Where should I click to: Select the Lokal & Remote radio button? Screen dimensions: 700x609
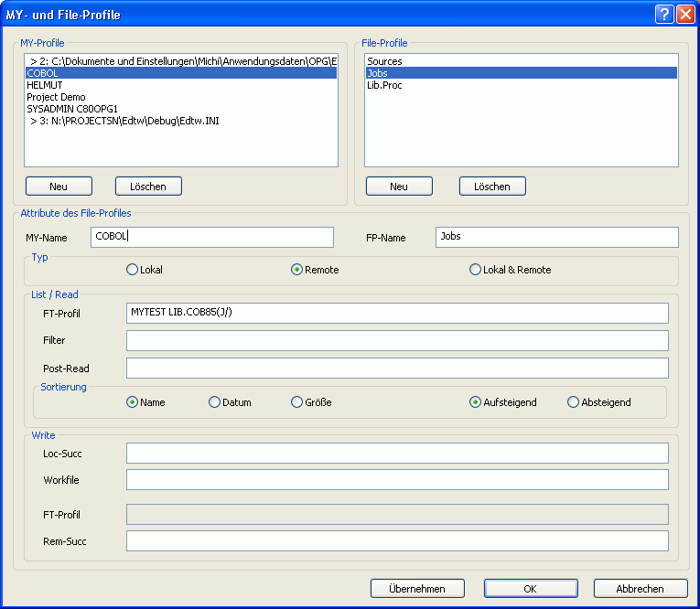[x=475, y=270]
